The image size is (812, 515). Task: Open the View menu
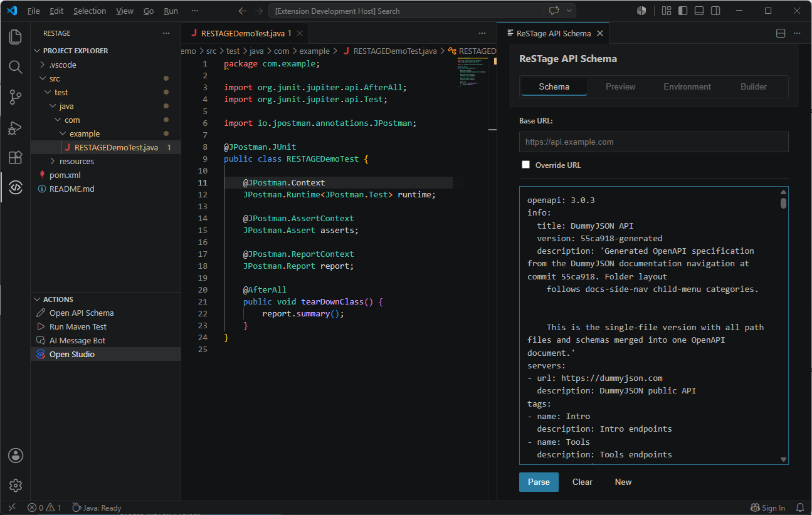(x=125, y=11)
